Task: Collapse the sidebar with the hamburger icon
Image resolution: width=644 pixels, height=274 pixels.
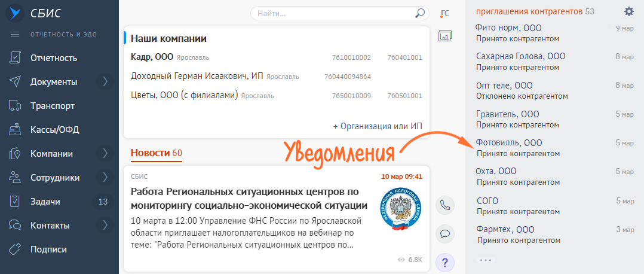Action: (x=16, y=34)
